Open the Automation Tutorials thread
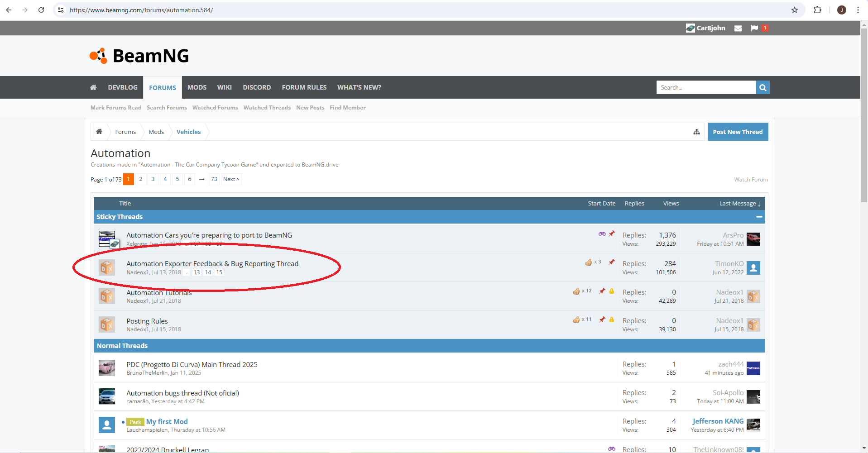Screen dimensions: 868x453 [159, 292]
